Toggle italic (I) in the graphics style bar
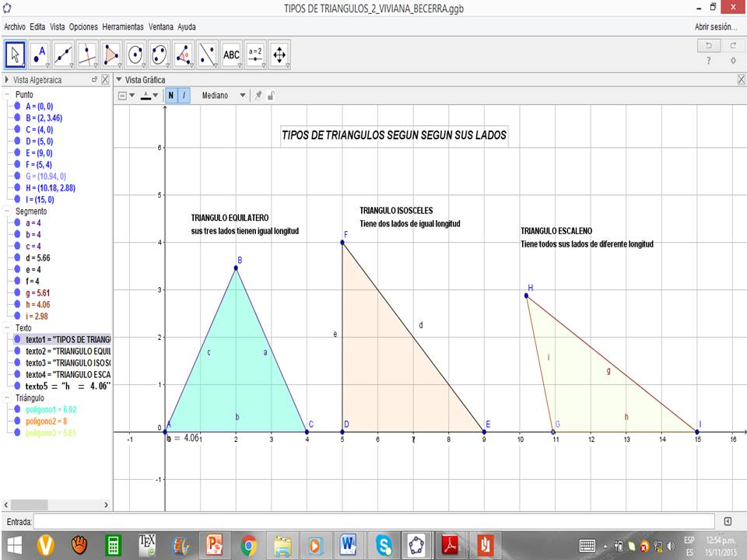 tap(184, 95)
